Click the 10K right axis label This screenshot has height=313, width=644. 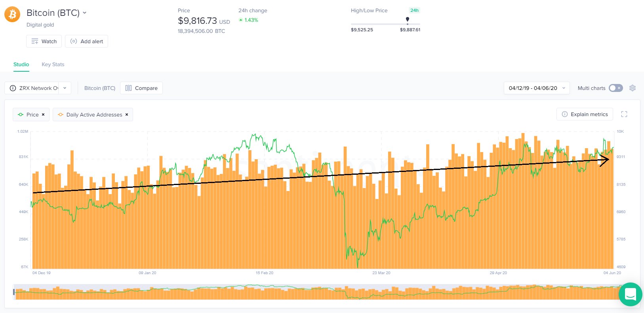(620, 131)
